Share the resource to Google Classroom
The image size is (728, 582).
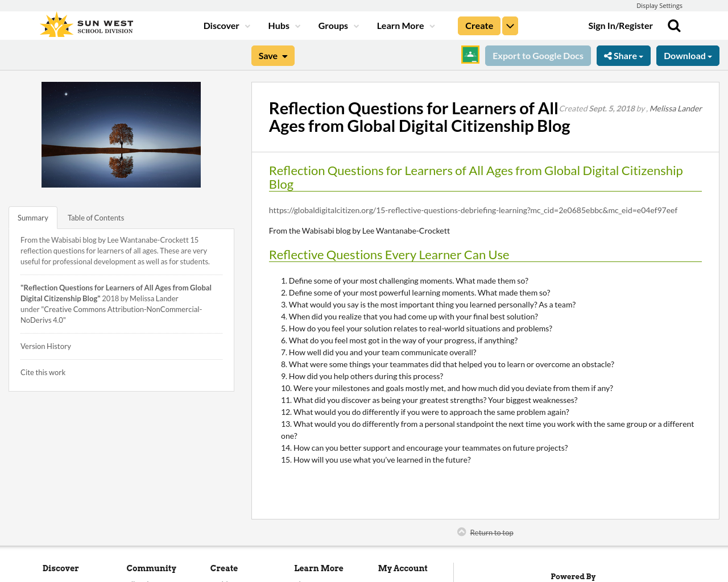coord(470,55)
